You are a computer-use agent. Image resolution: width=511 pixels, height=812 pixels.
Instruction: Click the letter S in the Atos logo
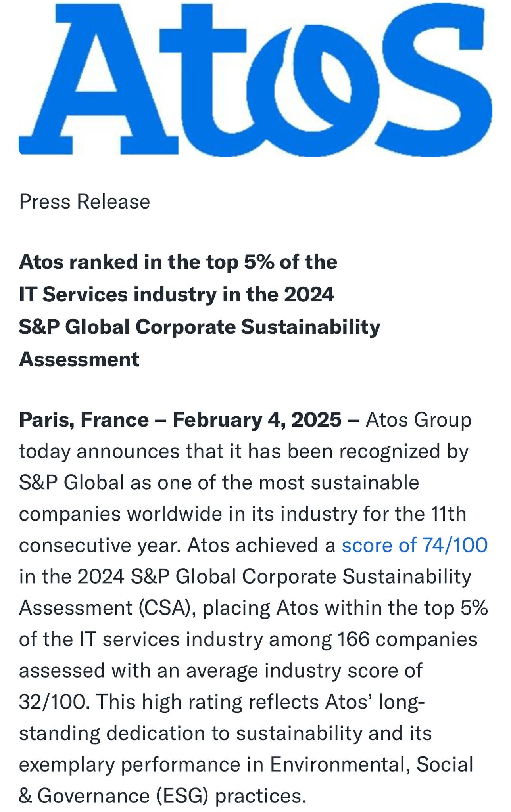pyautogui.click(x=433, y=80)
